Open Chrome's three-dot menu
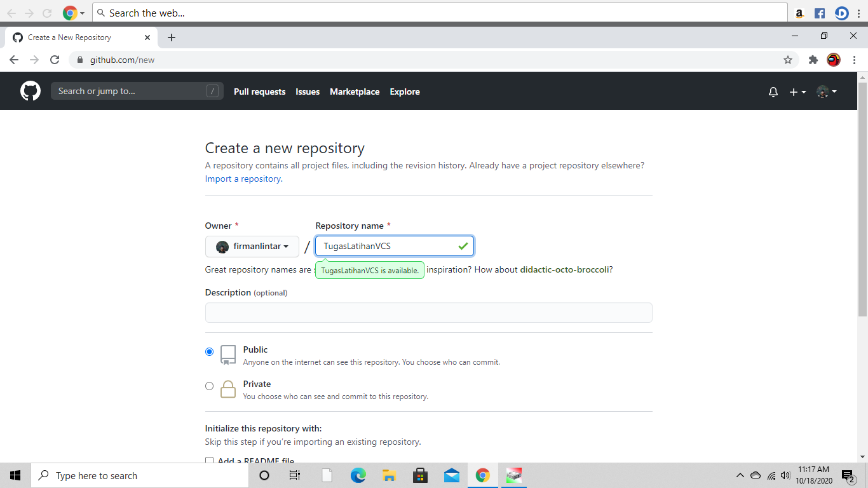868x488 pixels. pos(854,59)
